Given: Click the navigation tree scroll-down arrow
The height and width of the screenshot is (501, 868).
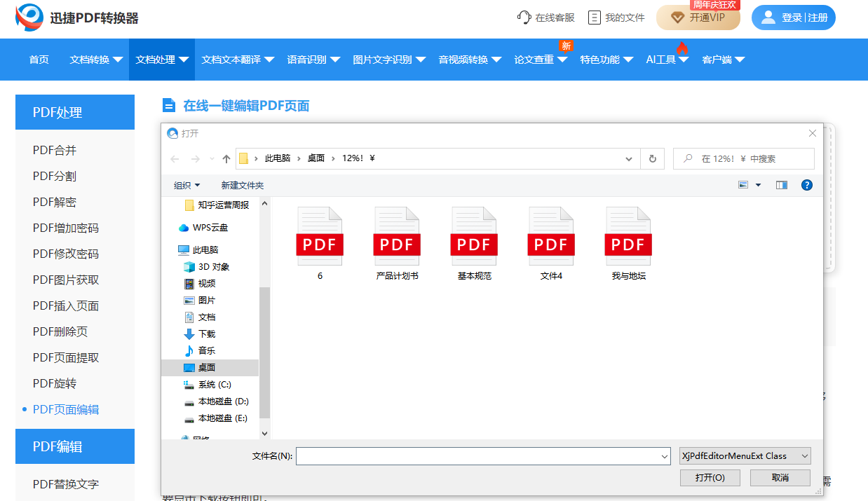Looking at the screenshot, I should click(264, 434).
